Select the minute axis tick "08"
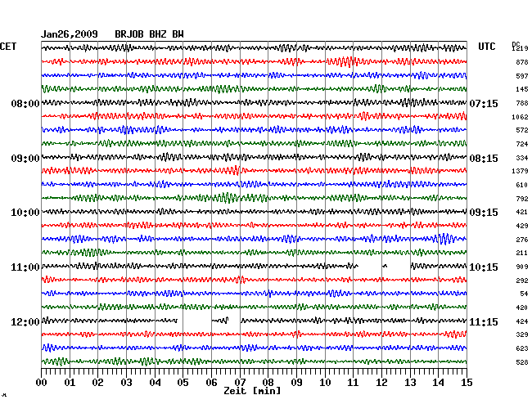This screenshot has height=404, width=532. (x=268, y=383)
